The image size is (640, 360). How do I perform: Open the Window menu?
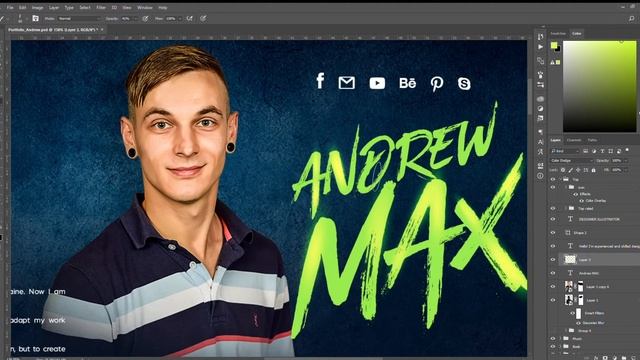pyautogui.click(x=144, y=8)
